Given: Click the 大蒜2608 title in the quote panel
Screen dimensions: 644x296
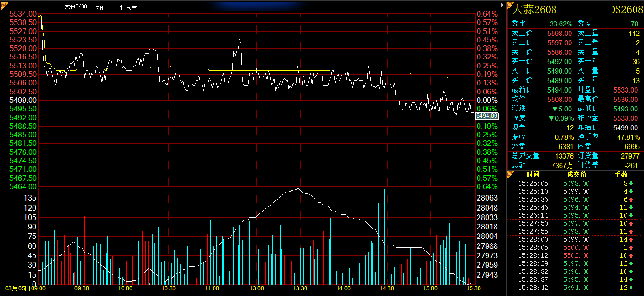Looking at the screenshot, I should pyautogui.click(x=535, y=9).
